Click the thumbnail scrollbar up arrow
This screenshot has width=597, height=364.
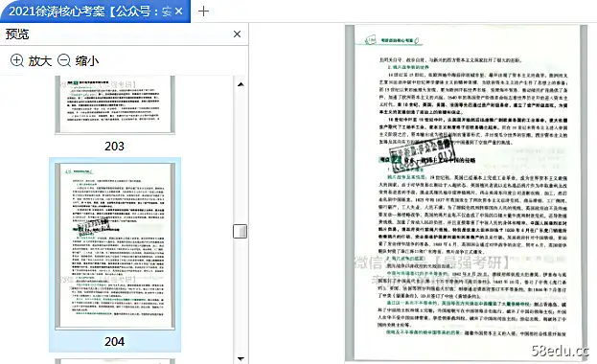(241, 84)
